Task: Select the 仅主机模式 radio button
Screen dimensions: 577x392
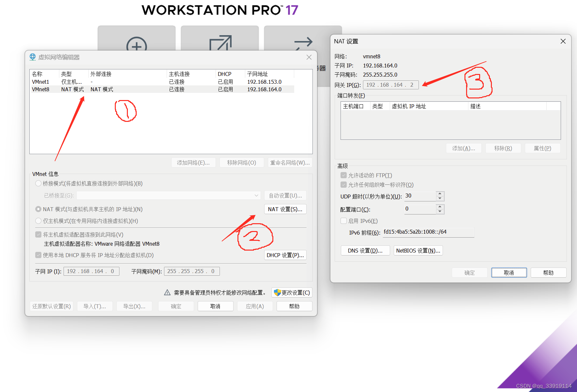Action: 38,221
